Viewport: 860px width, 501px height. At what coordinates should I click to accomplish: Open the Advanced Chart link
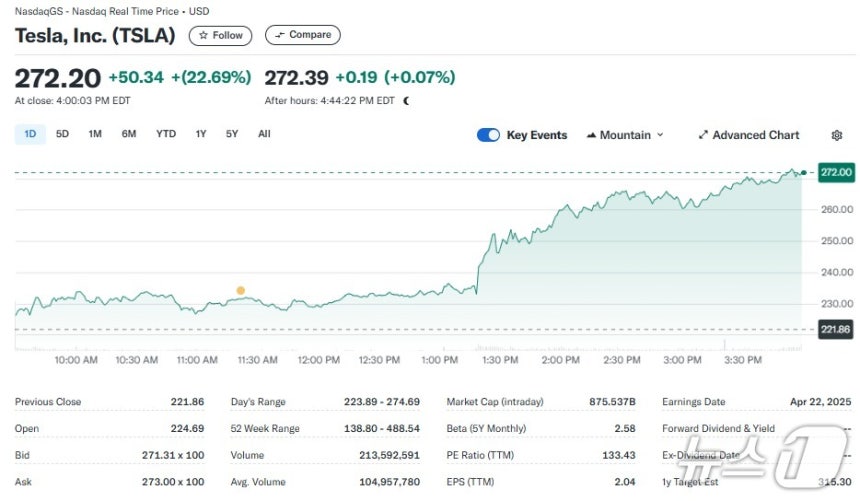(x=749, y=135)
